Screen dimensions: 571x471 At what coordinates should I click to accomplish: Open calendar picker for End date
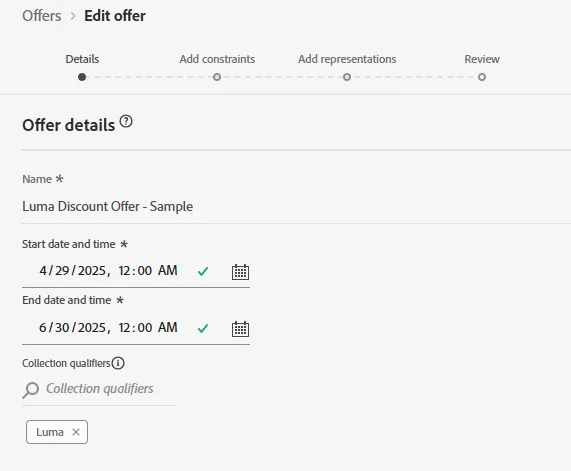[x=240, y=329]
